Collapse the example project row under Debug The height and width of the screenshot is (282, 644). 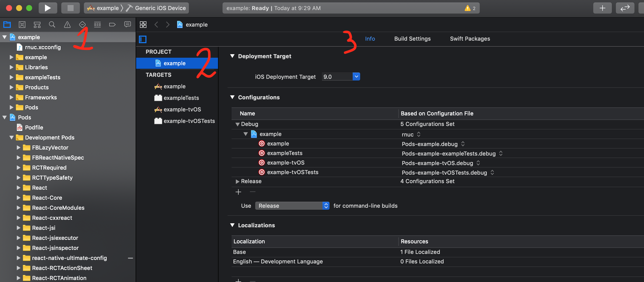tap(246, 134)
